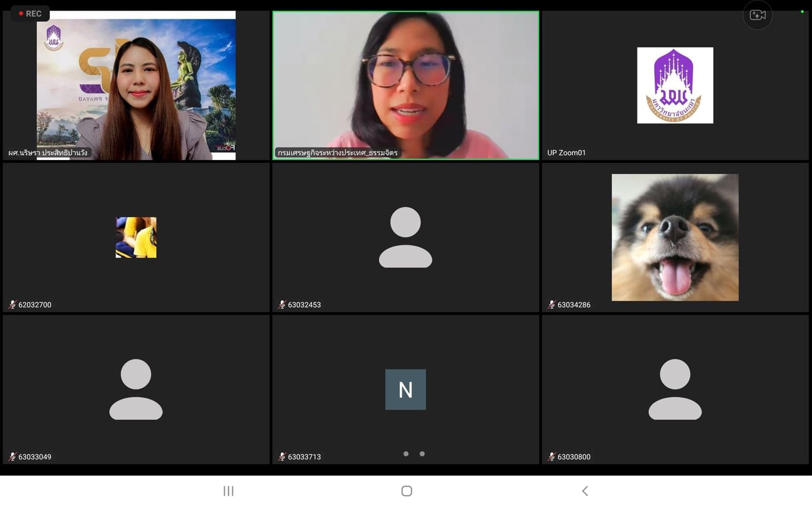
Task: Tap the gray avatar of participant 63030800
Action: [675, 389]
